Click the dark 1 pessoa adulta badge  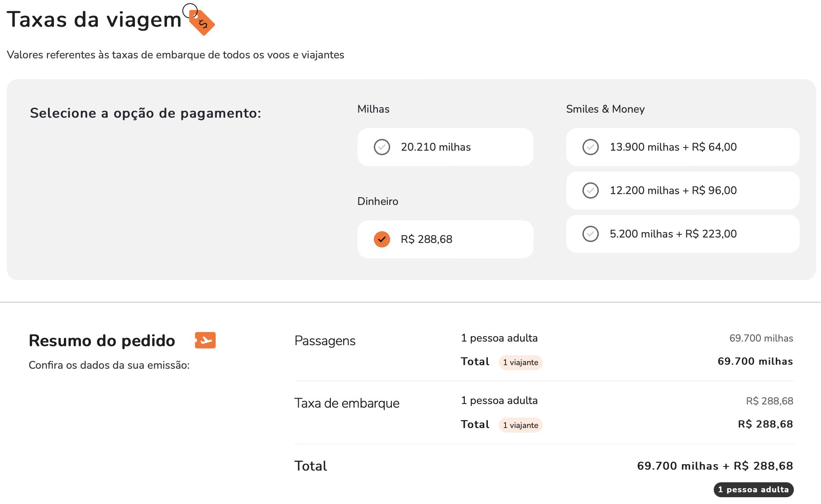[754, 490]
